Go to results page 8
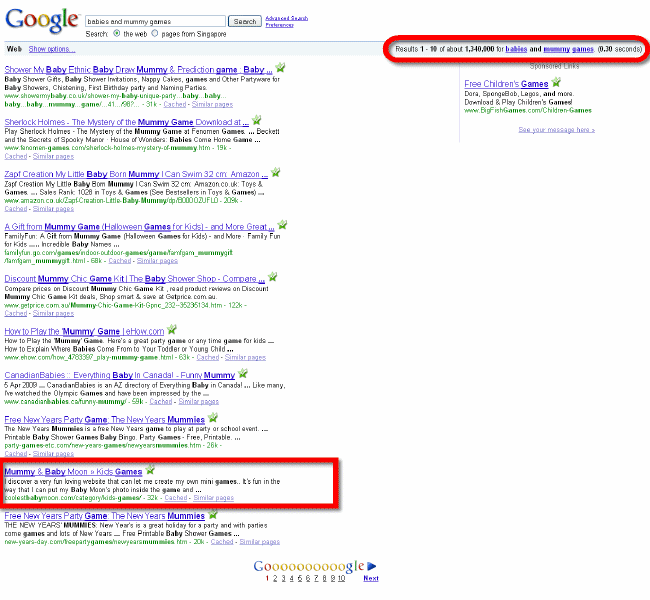The height and width of the screenshot is (600, 650). pyautogui.click(x=324, y=578)
